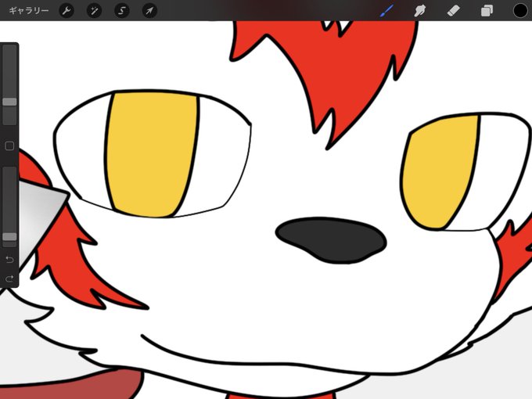
Task: Click the brush size slider handle
Action: pyautogui.click(x=9, y=102)
